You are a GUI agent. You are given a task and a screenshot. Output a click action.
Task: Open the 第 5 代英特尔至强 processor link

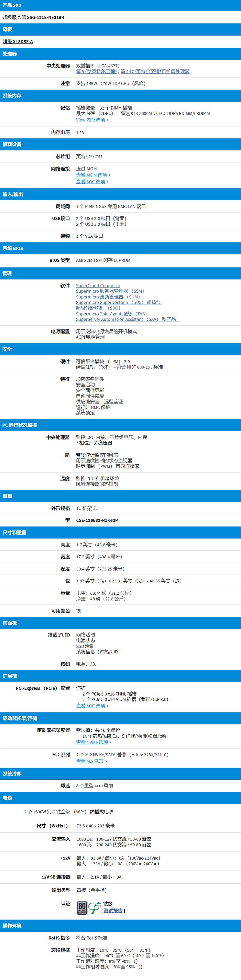pyautogui.click(x=96, y=72)
